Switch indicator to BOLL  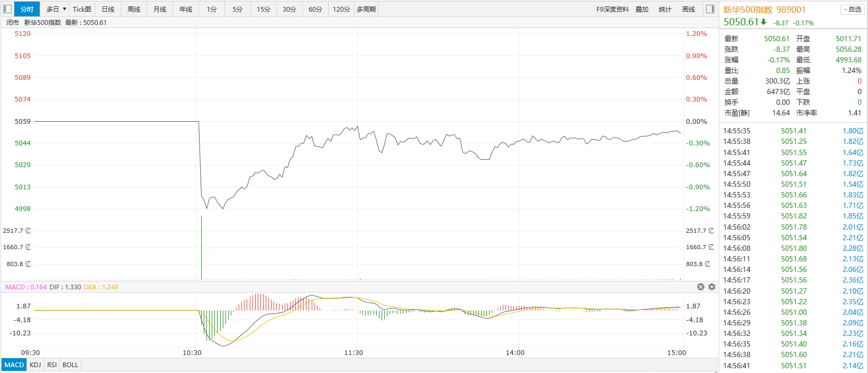click(70, 365)
